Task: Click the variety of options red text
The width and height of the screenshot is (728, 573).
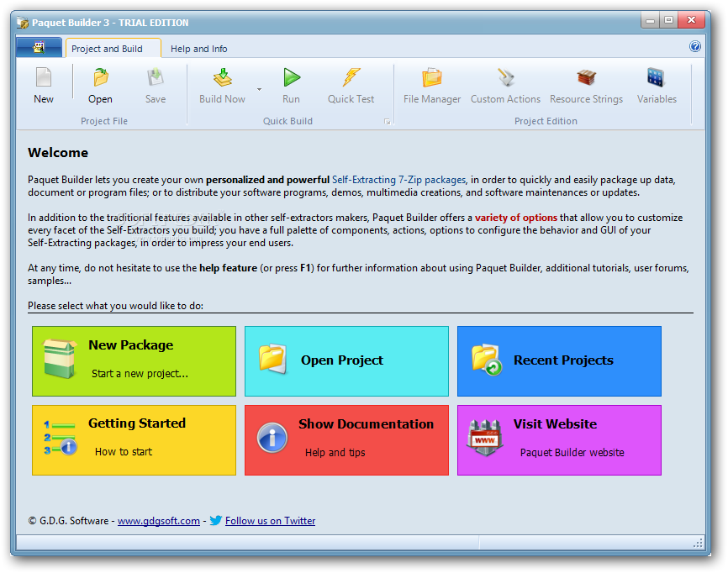Action: (516, 217)
